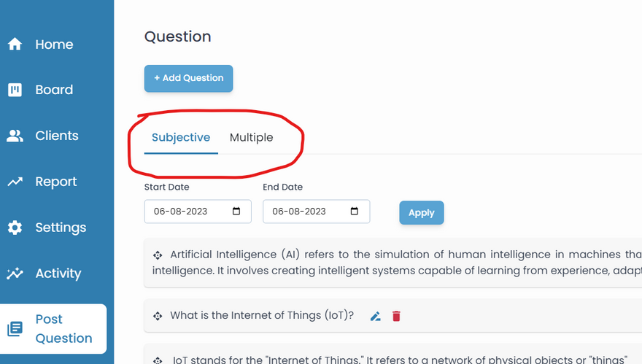
Task: Open the End Date calendar picker
Action: tap(355, 212)
